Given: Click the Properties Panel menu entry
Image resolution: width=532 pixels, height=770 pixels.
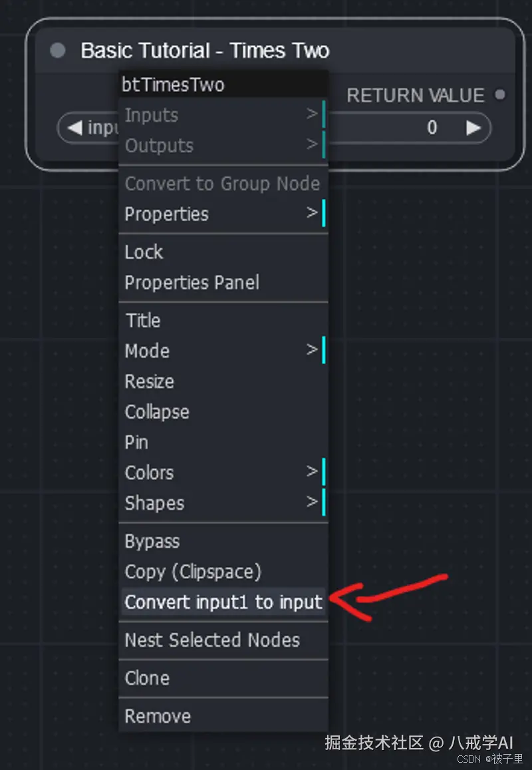Looking at the screenshot, I should pyautogui.click(x=192, y=283).
